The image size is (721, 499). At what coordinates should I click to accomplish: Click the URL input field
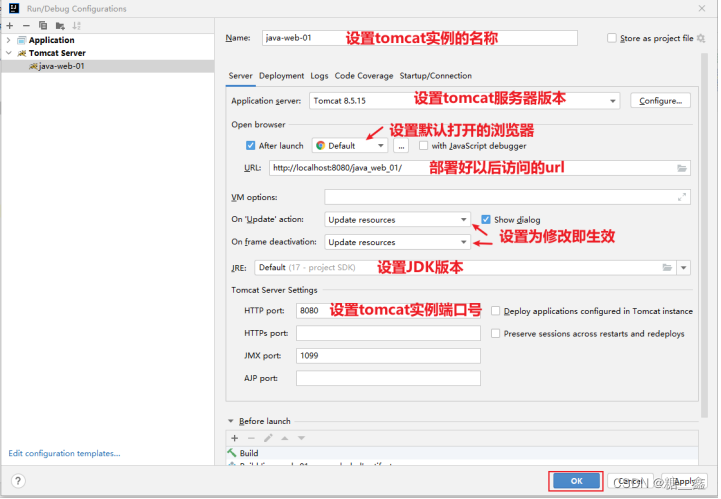pos(480,168)
